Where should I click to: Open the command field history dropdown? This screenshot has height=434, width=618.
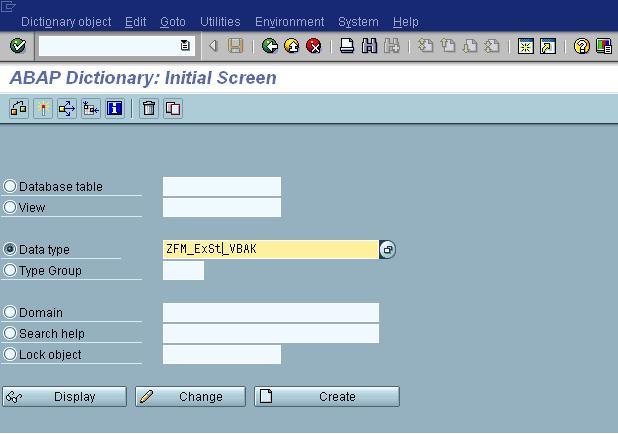tap(185, 46)
